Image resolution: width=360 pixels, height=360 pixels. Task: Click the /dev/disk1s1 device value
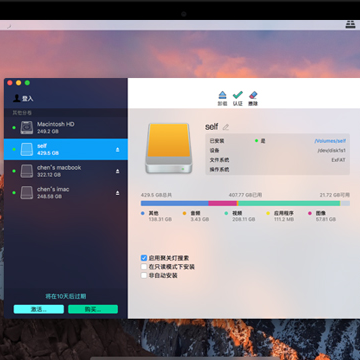pyautogui.click(x=332, y=151)
